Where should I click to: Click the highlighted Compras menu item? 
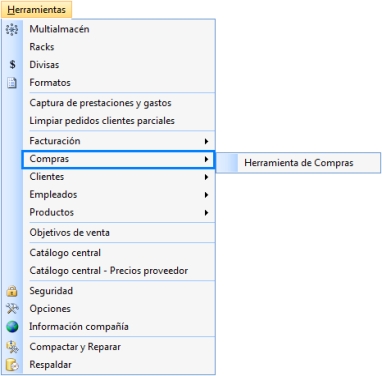pos(118,159)
